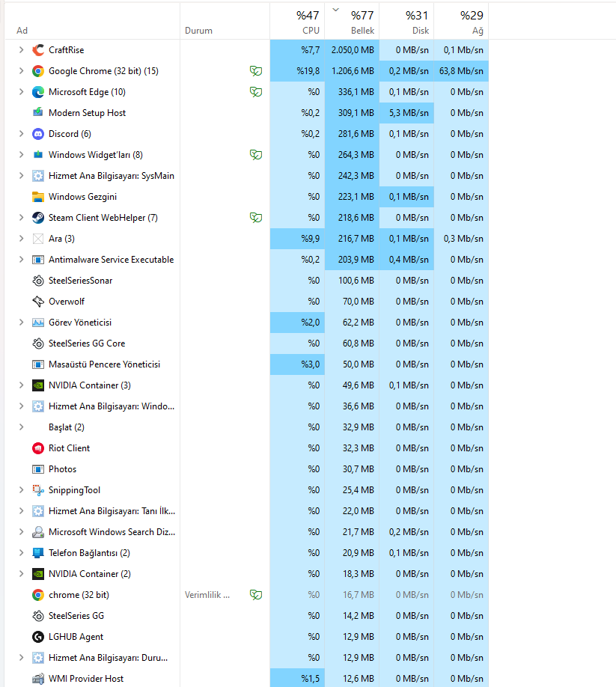This screenshot has height=687, width=616.
Task: Expand the Microsoft Edge (10) group
Action: point(21,92)
